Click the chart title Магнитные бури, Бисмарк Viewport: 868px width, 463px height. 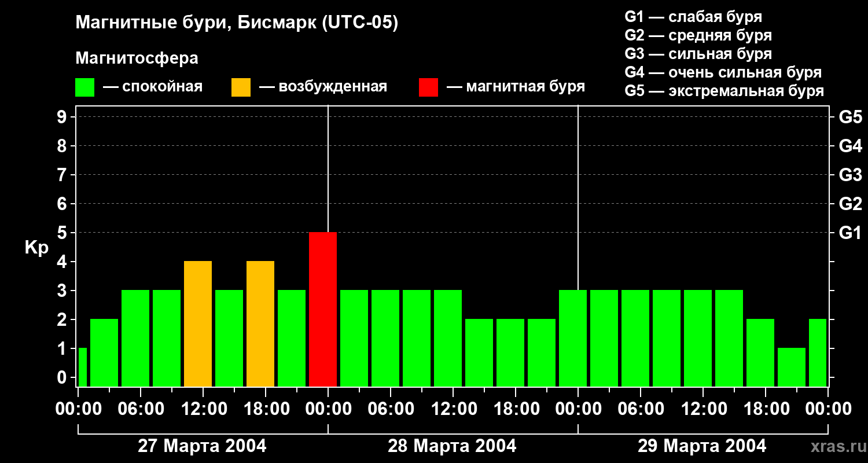point(237,23)
